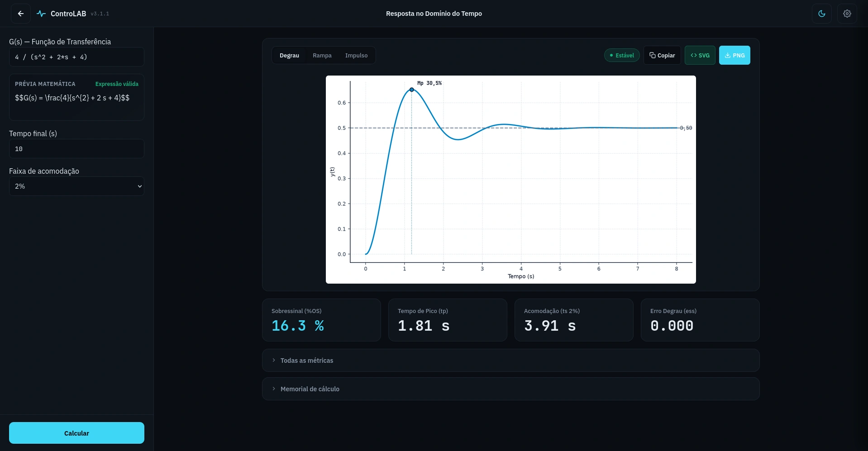Click the LaTeX preview formula text

[72, 98]
